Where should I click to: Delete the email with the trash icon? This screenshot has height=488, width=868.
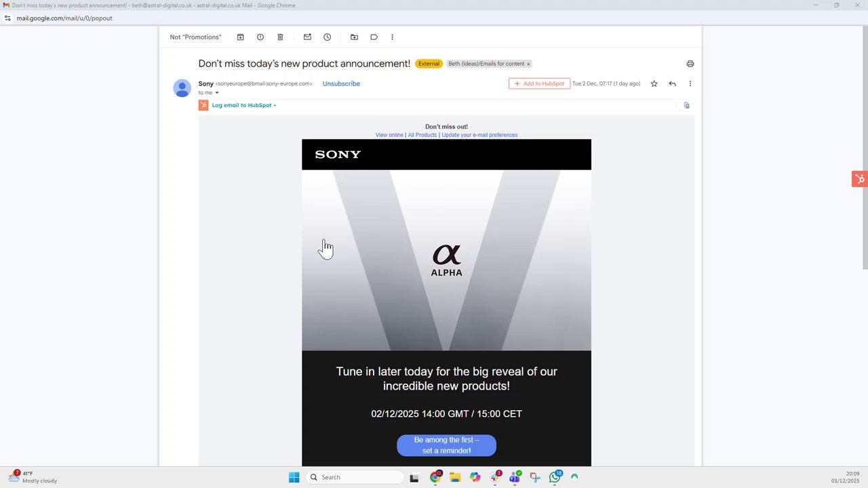(x=280, y=37)
